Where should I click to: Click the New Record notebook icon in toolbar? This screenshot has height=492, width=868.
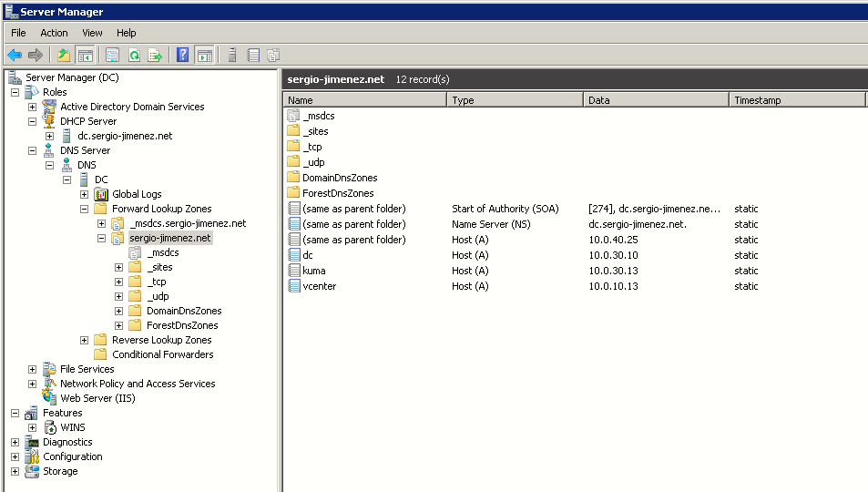pyautogui.click(x=253, y=55)
